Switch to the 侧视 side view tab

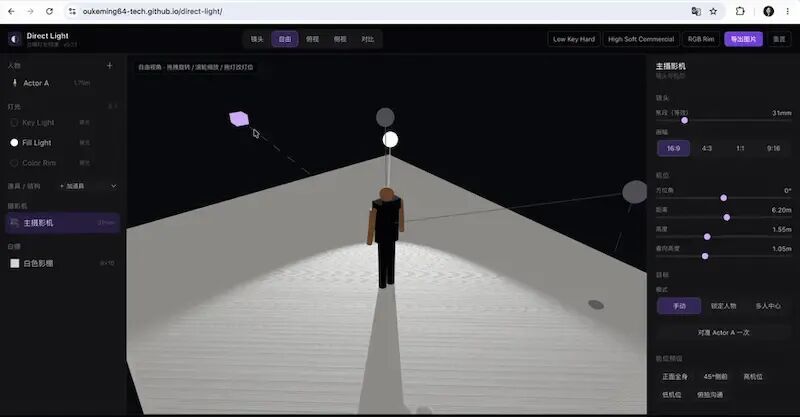(340, 39)
